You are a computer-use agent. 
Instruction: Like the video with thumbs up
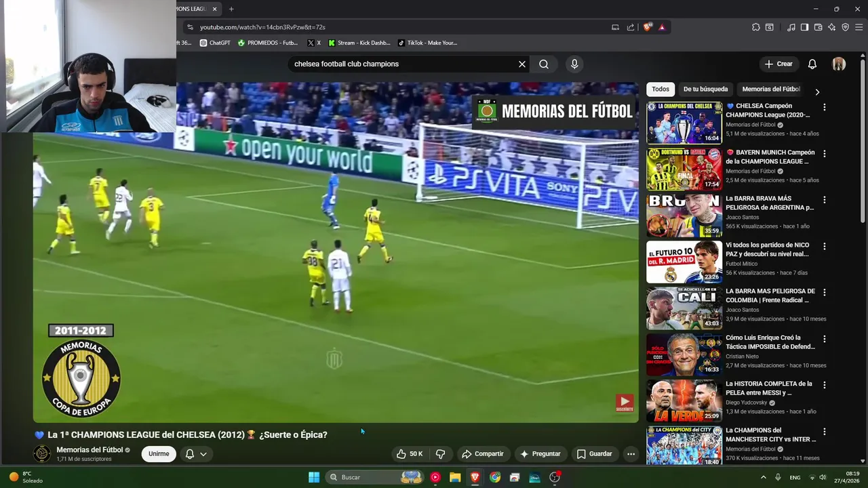tap(410, 454)
